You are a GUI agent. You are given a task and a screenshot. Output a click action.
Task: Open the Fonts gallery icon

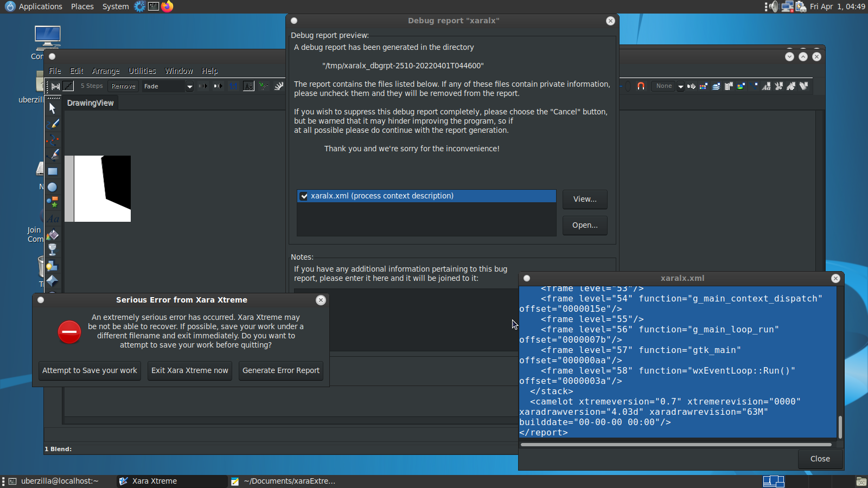pos(767,86)
